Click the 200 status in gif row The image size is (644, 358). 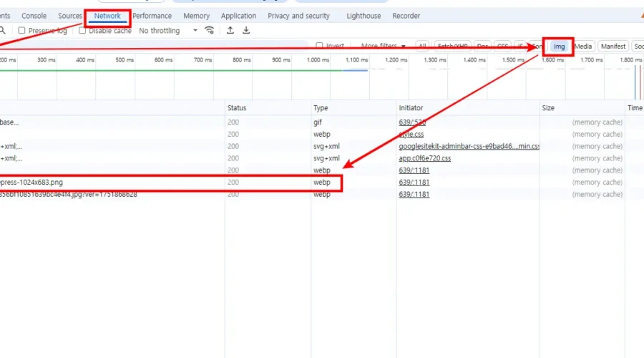(x=233, y=122)
